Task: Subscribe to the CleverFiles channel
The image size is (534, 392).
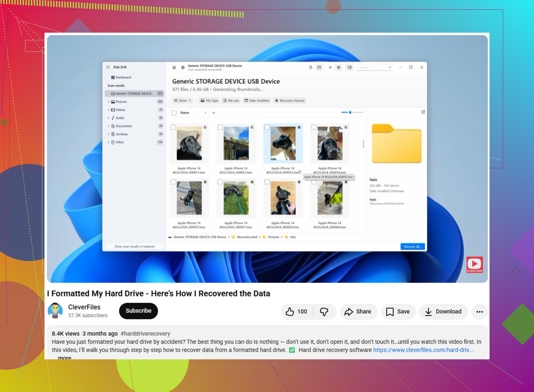Action: 138,311
